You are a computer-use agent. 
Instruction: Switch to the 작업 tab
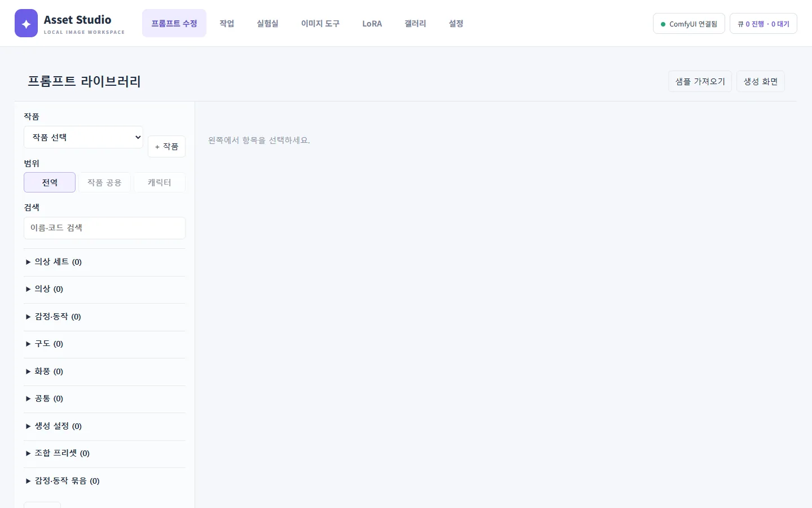(x=227, y=23)
